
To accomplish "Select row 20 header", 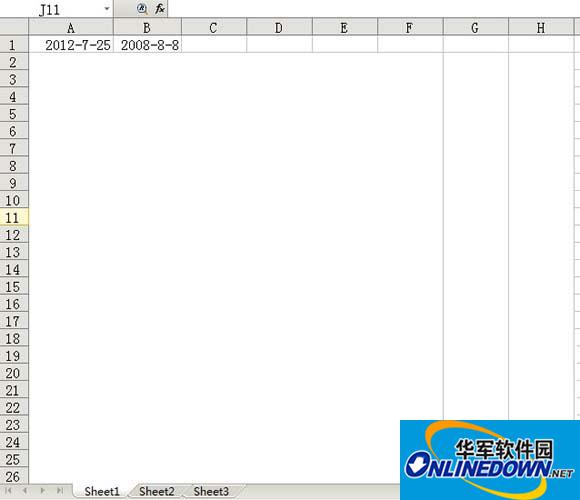I will pyautogui.click(x=14, y=373).
